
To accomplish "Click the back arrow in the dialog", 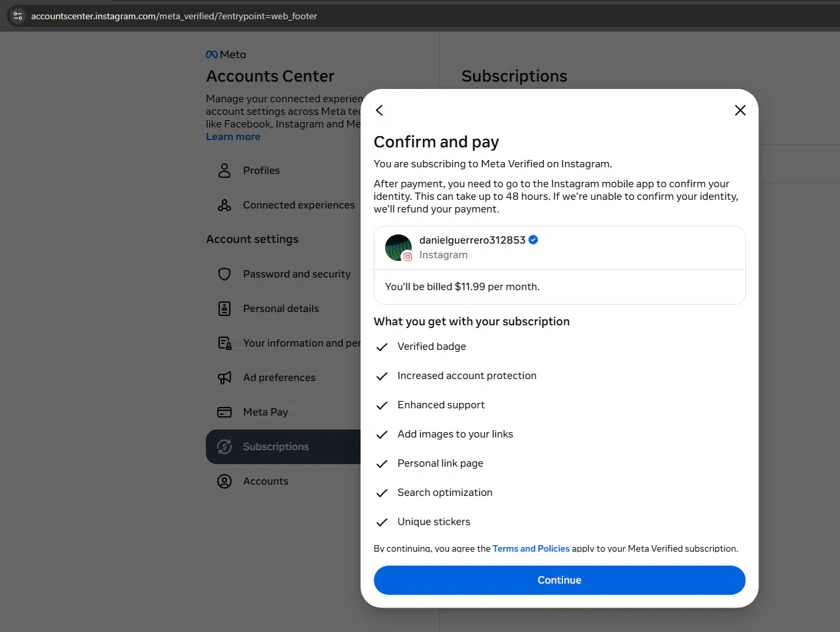I will click(x=379, y=110).
